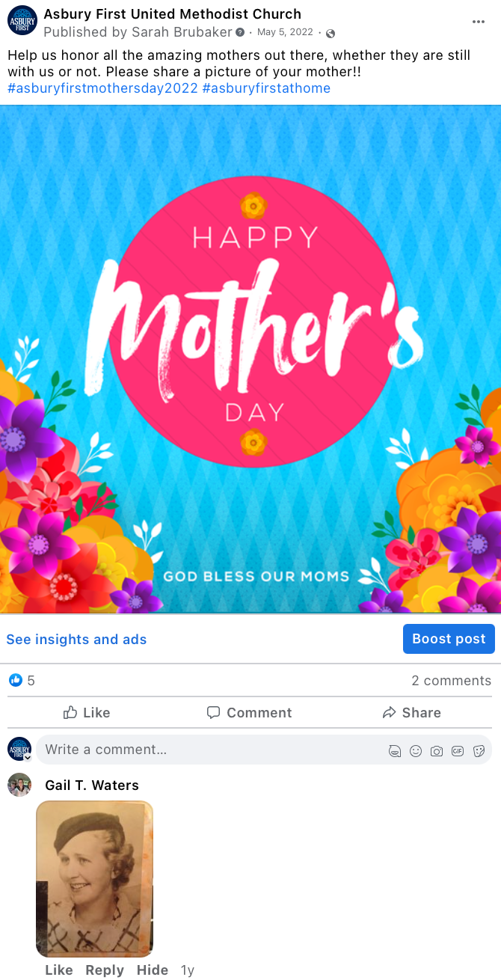Image resolution: width=501 pixels, height=980 pixels.
Task: Comment on the post
Action: tap(249, 713)
